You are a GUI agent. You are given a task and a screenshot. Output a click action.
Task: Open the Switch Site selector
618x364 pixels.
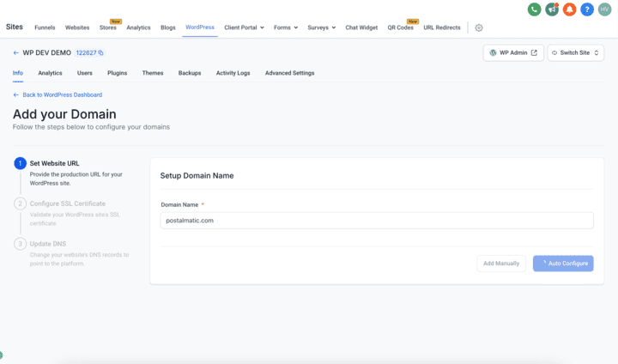pyautogui.click(x=575, y=53)
